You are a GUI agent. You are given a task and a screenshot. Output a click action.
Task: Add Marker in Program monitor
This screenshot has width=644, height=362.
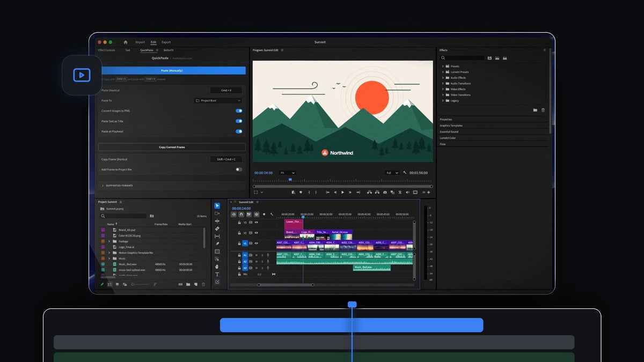coord(301,193)
